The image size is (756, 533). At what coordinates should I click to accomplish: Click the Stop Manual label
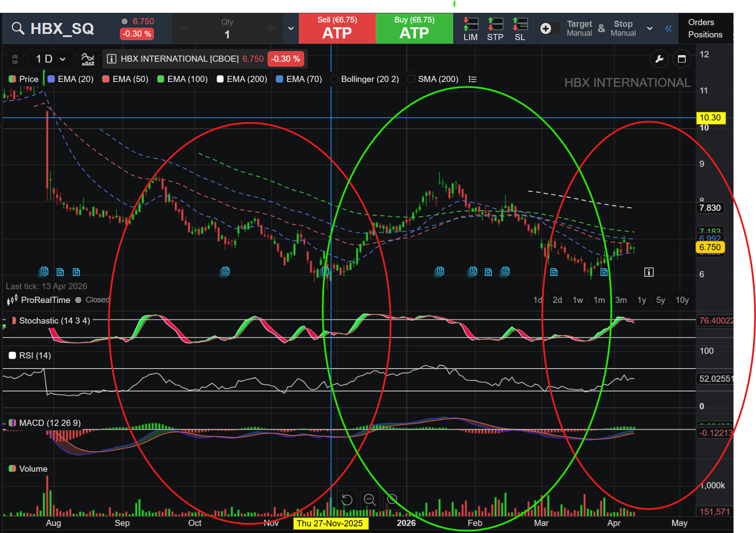pyautogui.click(x=623, y=28)
